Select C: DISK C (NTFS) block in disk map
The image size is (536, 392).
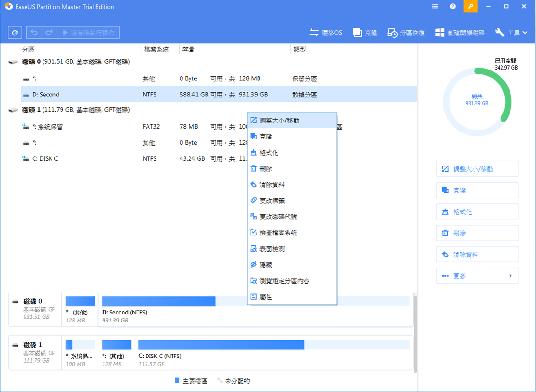tap(274, 353)
